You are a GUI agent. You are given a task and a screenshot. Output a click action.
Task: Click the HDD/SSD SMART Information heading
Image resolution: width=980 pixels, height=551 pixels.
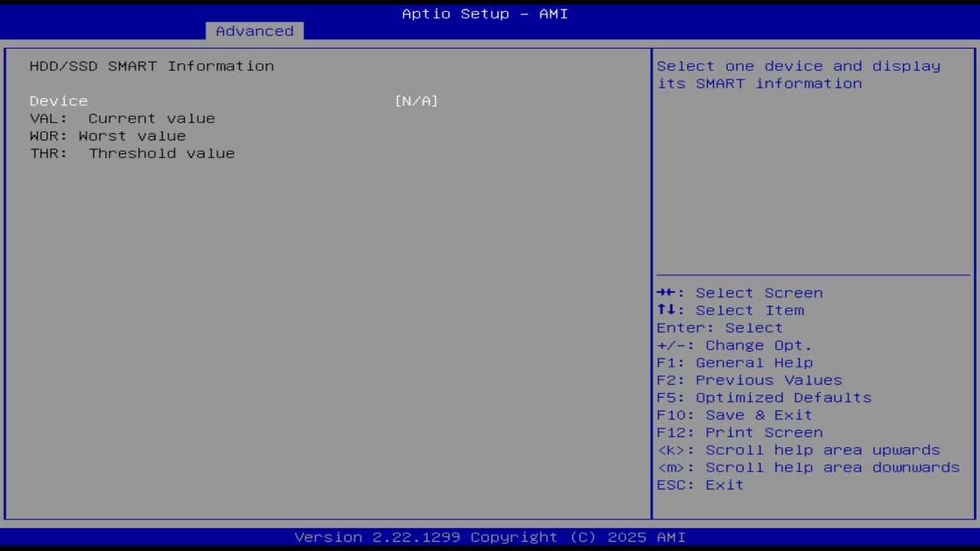pos(151,66)
